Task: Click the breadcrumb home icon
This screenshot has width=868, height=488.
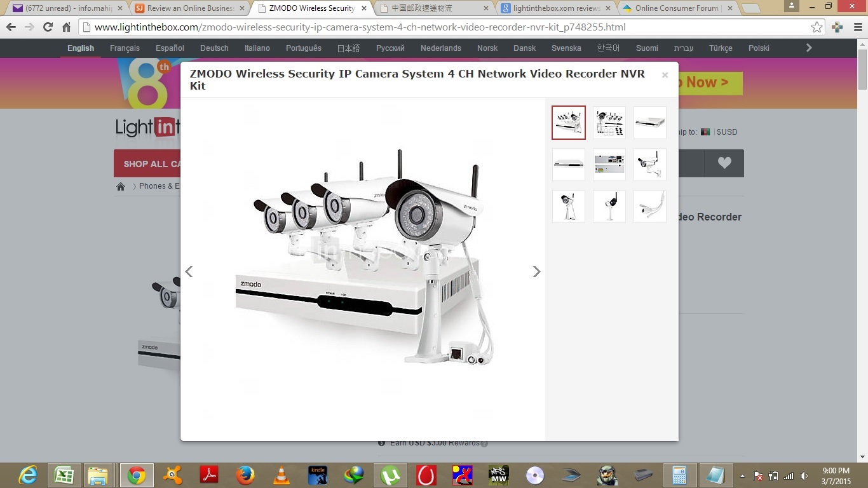Action: tap(121, 186)
